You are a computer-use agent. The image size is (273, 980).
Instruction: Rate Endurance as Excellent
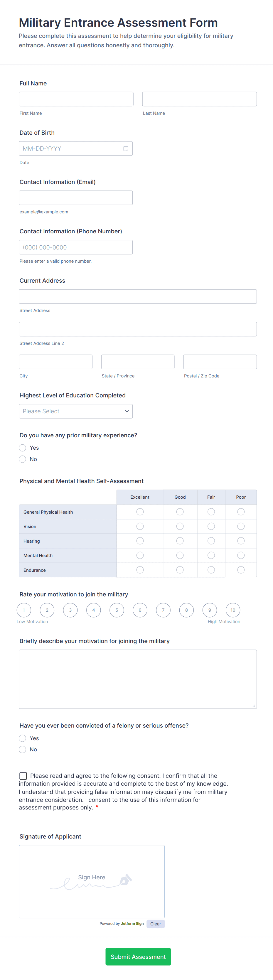coord(140,569)
